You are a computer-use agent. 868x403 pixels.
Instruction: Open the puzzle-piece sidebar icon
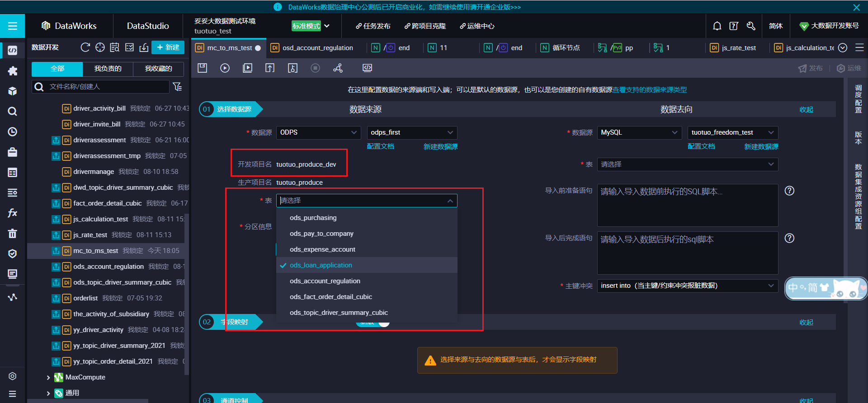tap(12, 71)
